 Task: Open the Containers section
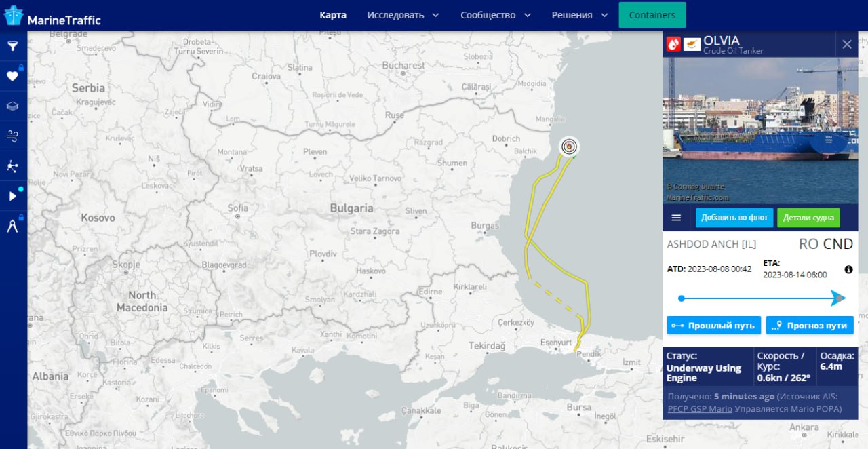click(652, 15)
